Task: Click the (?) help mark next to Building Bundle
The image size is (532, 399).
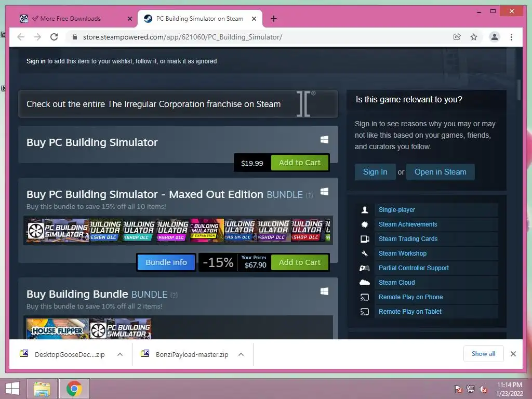Action: pos(174,295)
